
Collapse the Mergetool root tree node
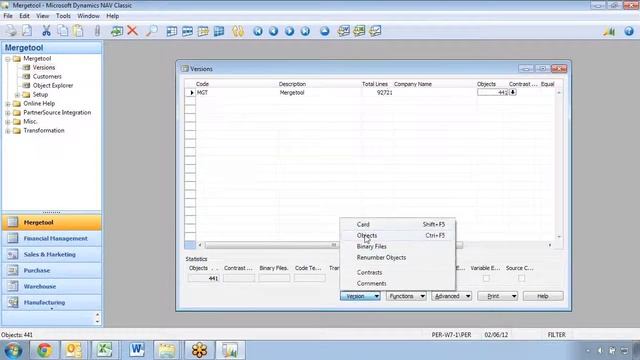(8, 59)
